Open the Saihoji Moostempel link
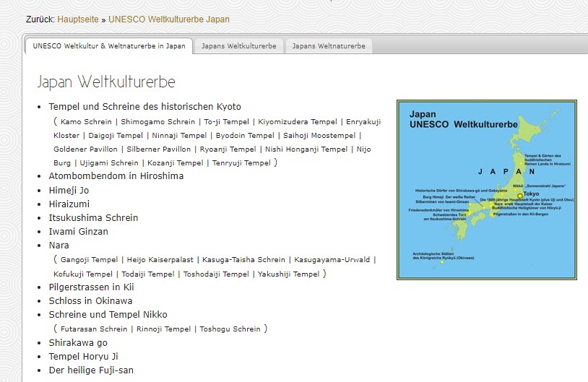Image resolution: width=588 pixels, height=382 pixels. coord(319,135)
